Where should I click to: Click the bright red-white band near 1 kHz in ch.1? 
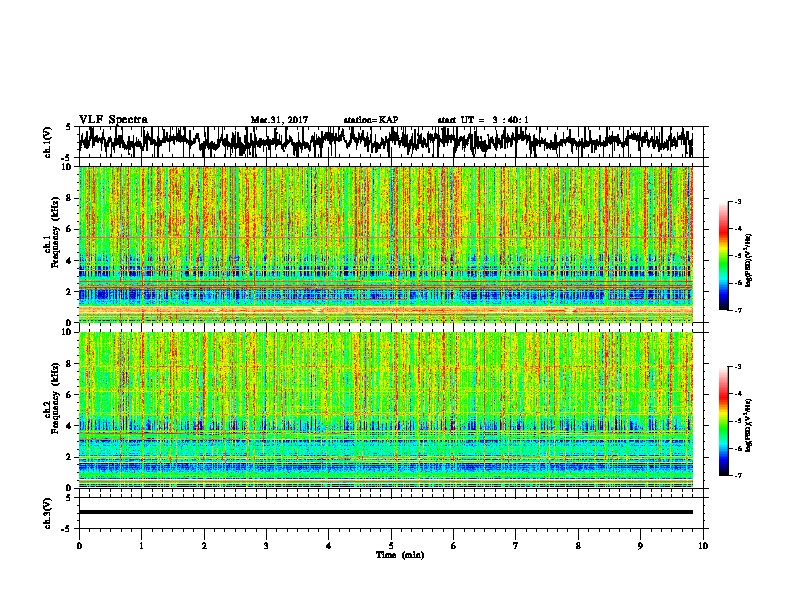coord(385,310)
